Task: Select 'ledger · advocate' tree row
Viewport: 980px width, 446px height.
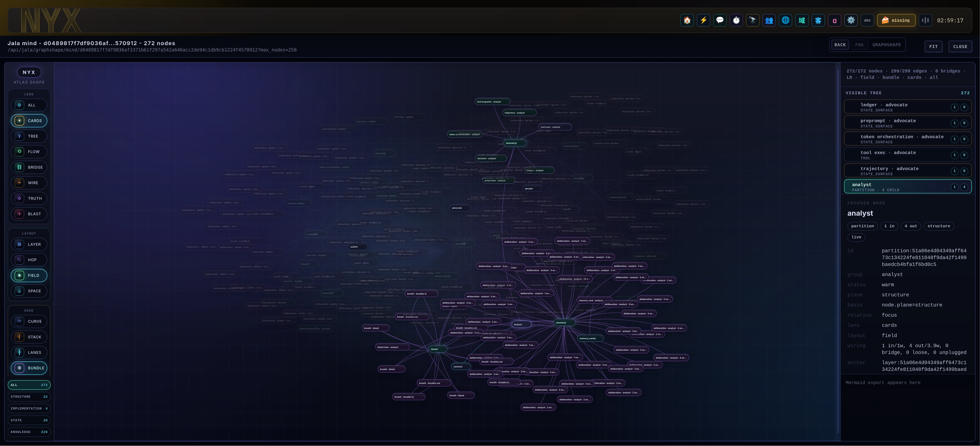Action: point(907,107)
